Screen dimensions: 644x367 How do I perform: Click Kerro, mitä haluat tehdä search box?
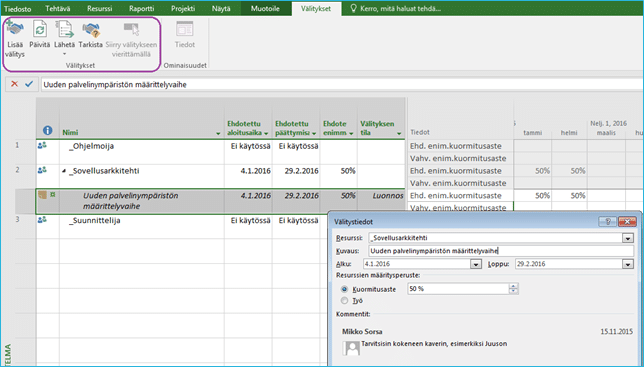[x=400, y=9]
